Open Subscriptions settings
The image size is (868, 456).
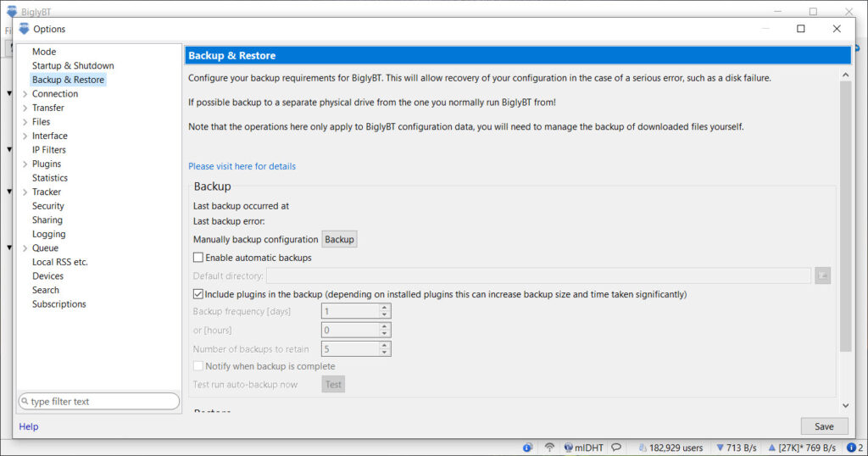59,303
